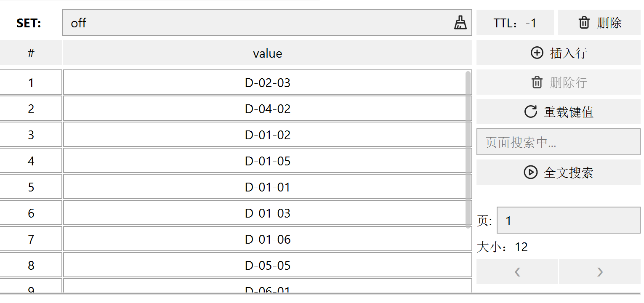This screenshot has width=644, height=303.
Task: Click the play icon for full-text search
Action: (x=531, y=173)
